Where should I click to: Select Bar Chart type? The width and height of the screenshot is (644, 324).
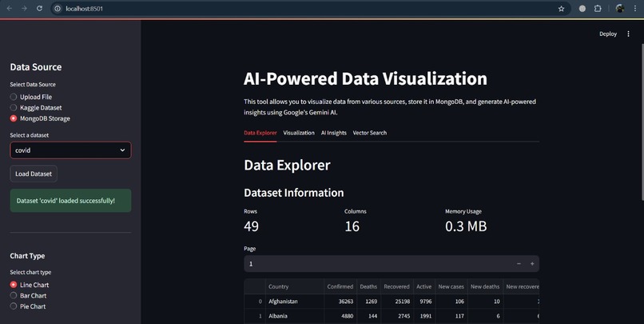[28, 296]
